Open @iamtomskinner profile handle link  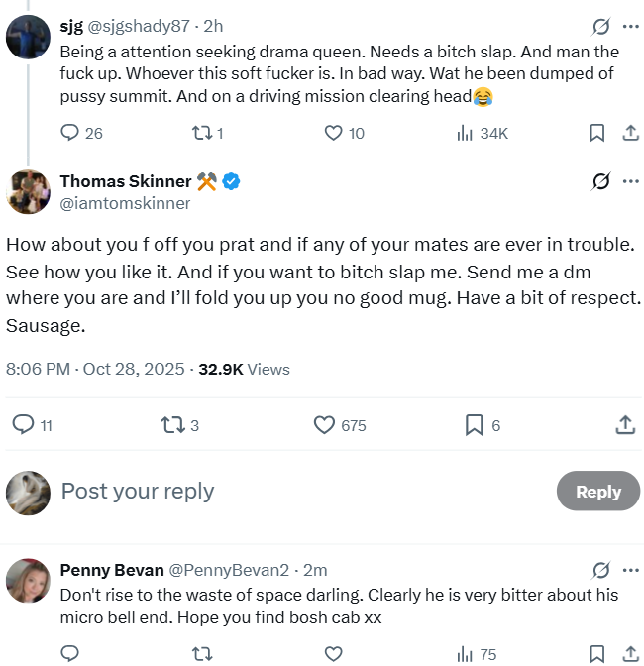[x=125, y=203]
